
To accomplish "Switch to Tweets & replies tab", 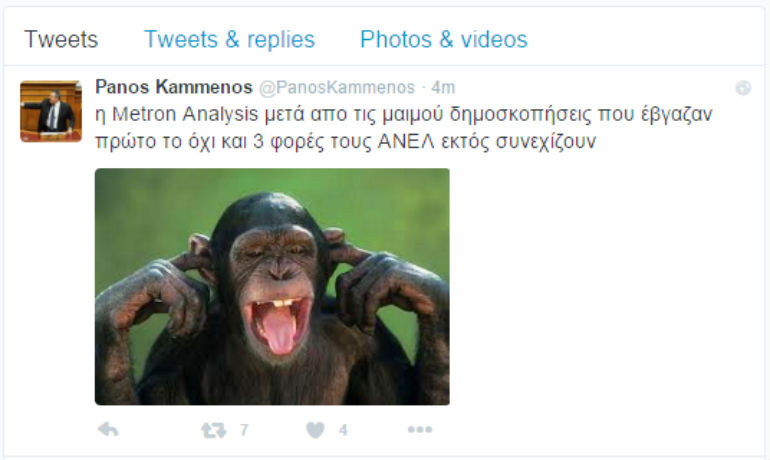I will point(229,39).
